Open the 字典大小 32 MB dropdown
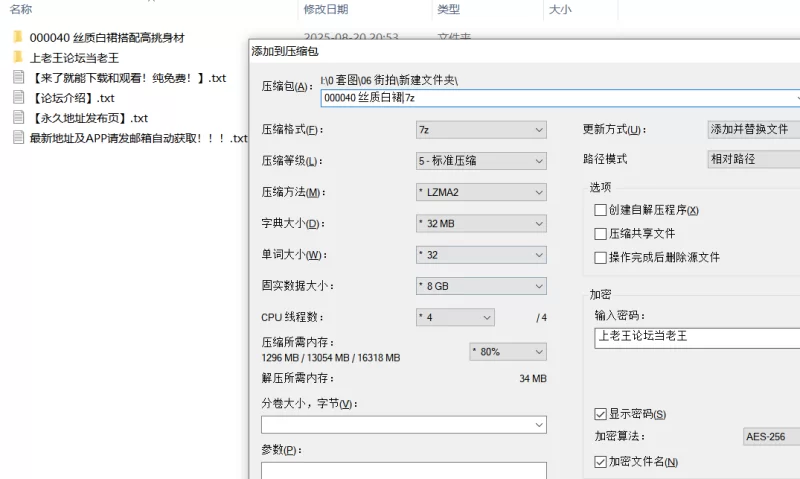This screenshot has width=800, height=479. 481,223
